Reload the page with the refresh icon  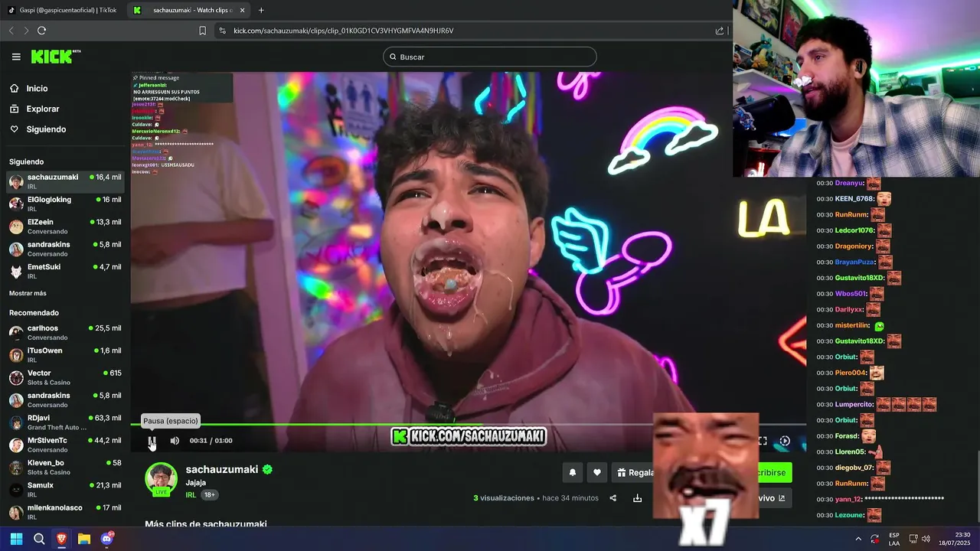pos(41,31)
